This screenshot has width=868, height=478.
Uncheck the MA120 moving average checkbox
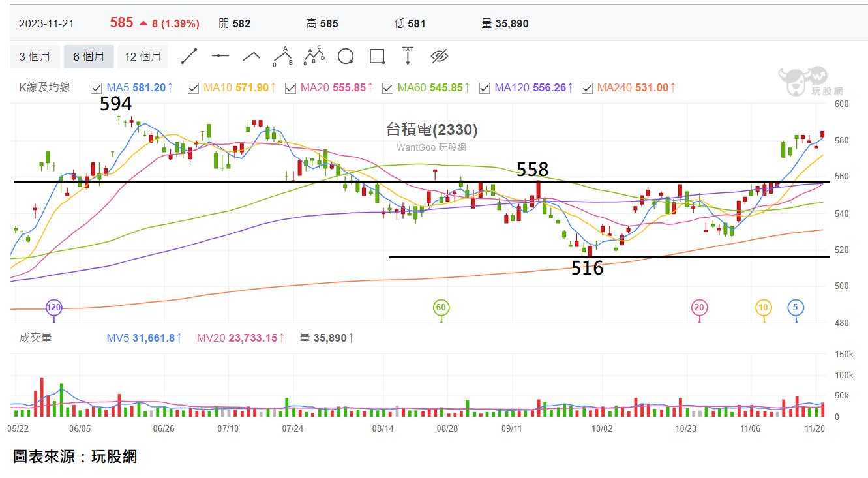[x=484, y=88]
